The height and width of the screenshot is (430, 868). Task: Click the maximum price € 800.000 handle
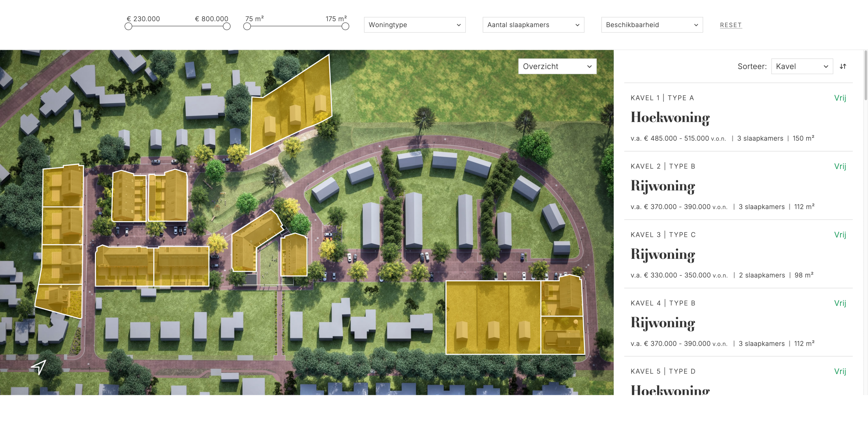(x=227, y=26)
